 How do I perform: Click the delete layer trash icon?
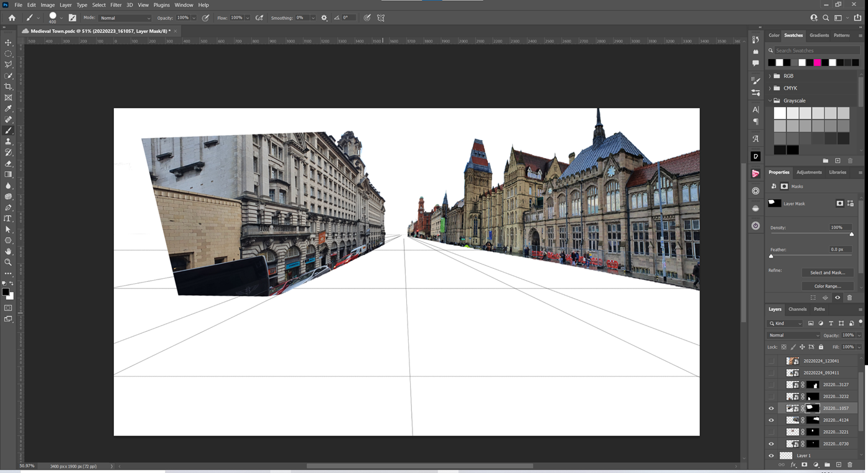[x=849, y=465]
